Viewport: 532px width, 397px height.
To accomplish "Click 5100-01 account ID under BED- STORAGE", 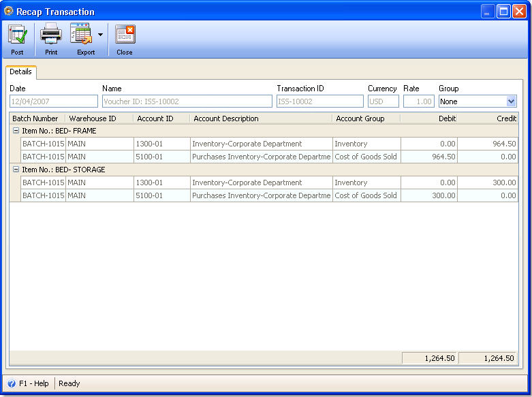I will pyautogui.click(x=162, y=195).
